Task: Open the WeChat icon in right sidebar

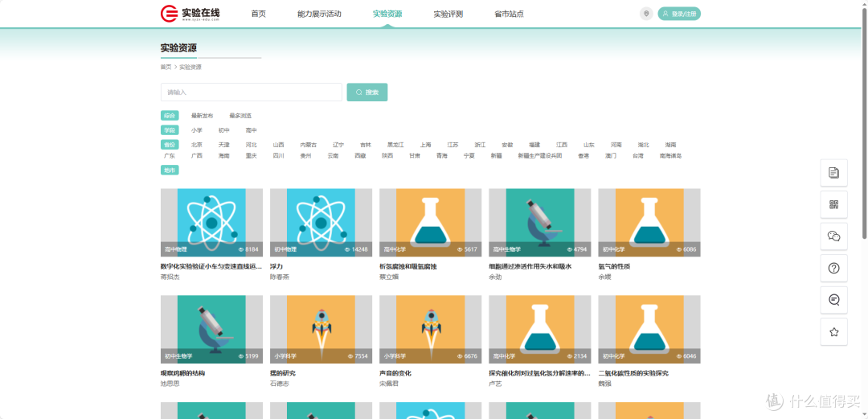Action: pyautogui.click(x=833, y=236)
